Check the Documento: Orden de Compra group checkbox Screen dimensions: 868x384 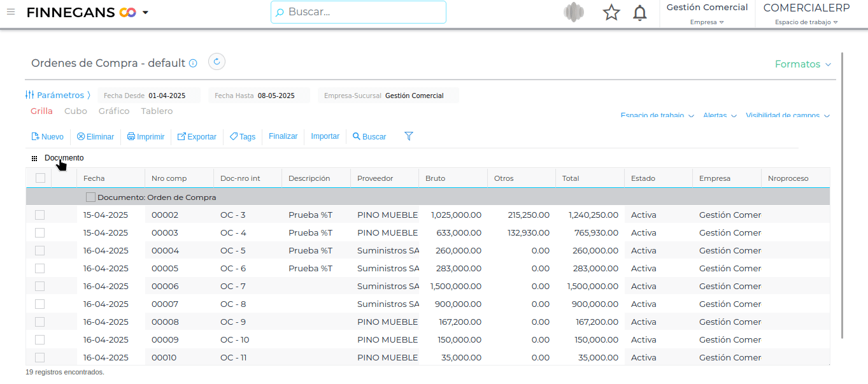(90, 197)
